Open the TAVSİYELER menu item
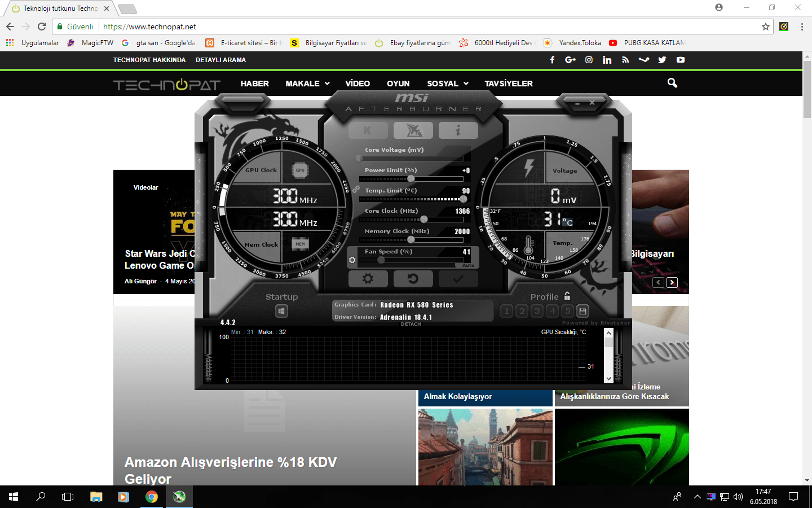The image size is (812, 508). click(x=509, y=84)
